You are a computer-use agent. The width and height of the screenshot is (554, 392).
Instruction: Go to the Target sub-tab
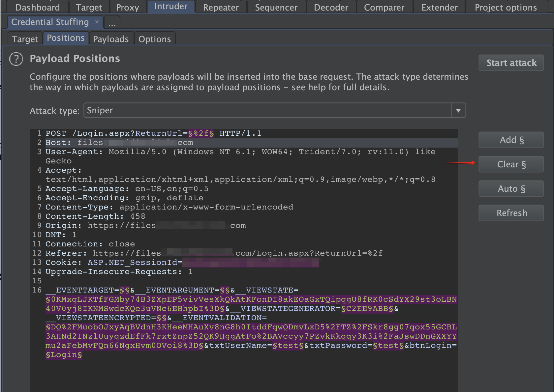(25, 39)
